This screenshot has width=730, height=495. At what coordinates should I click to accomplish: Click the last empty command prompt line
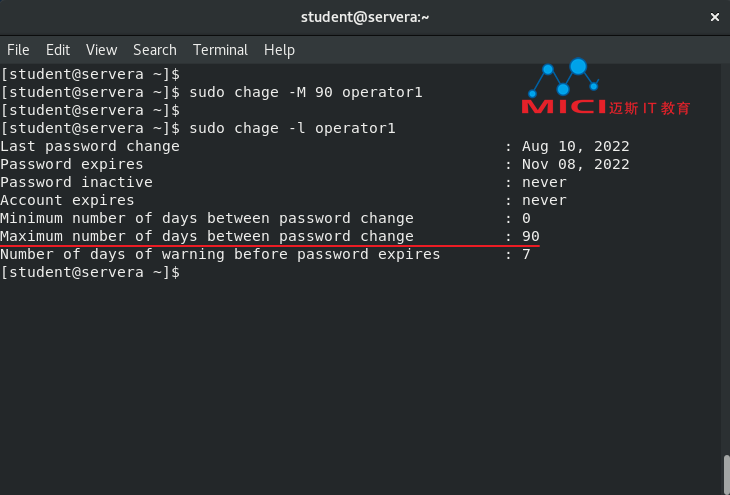click(x=90, y=272)
